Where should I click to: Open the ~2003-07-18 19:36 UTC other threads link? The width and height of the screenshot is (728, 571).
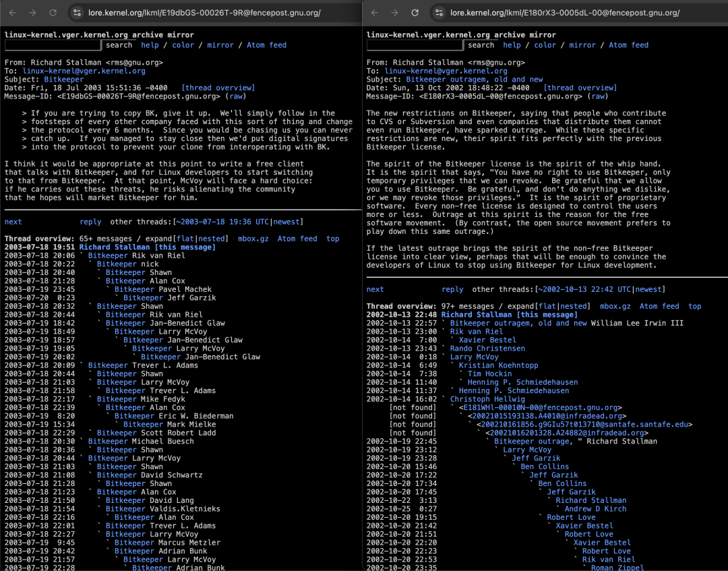(222, 222)
